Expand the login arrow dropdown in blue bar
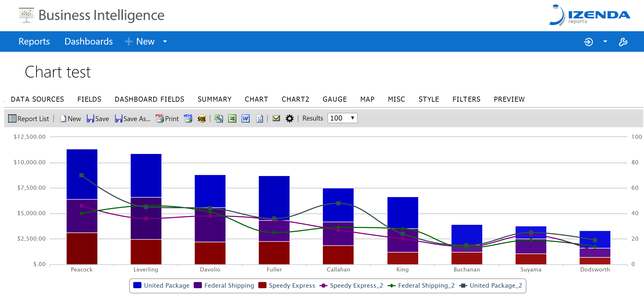This screenshot has width=644, height=308. 605,41
